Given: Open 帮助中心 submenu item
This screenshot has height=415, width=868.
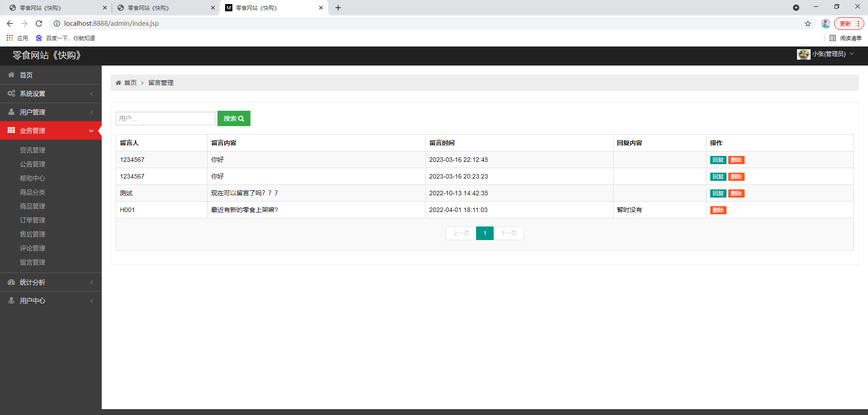Looking at the screenshot, I should pyautogui.click(x=33, y=178).
